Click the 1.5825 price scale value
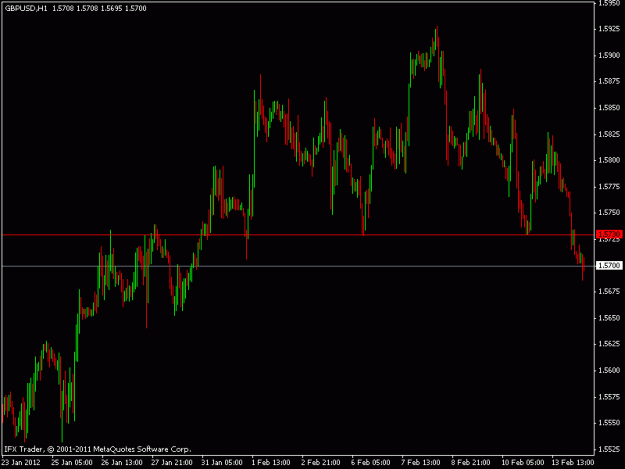Viewport: 625px width, 469px height. click(609, 134)
